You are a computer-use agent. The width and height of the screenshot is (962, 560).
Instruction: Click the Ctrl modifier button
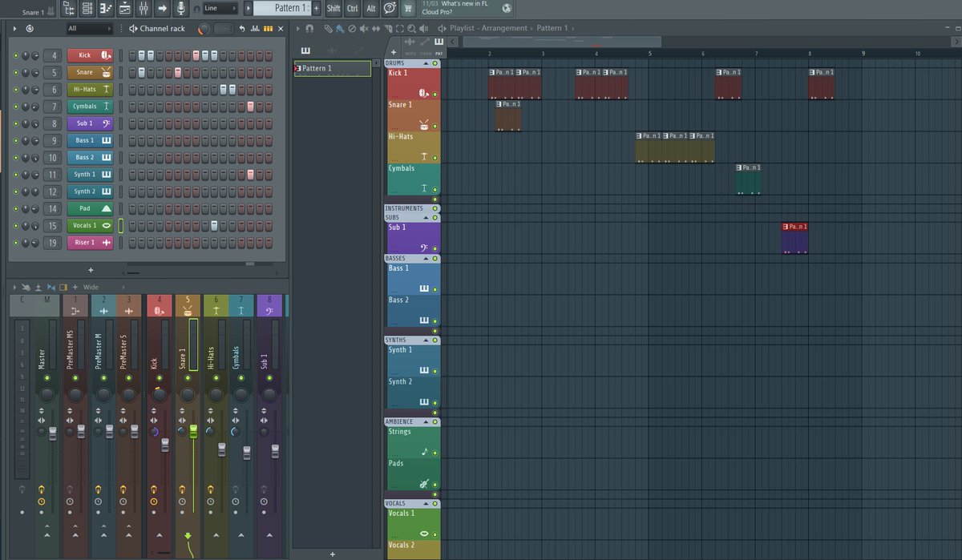tap(352, 8)
